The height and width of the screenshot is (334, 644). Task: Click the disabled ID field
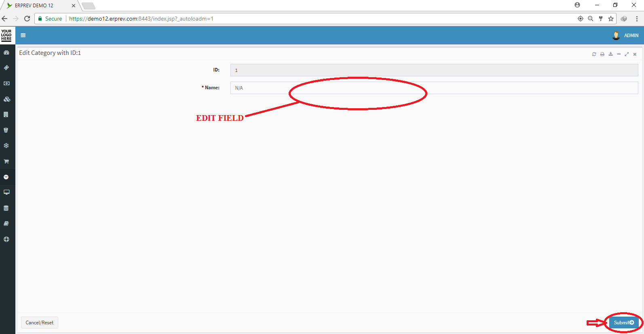[x=434, y=70]
